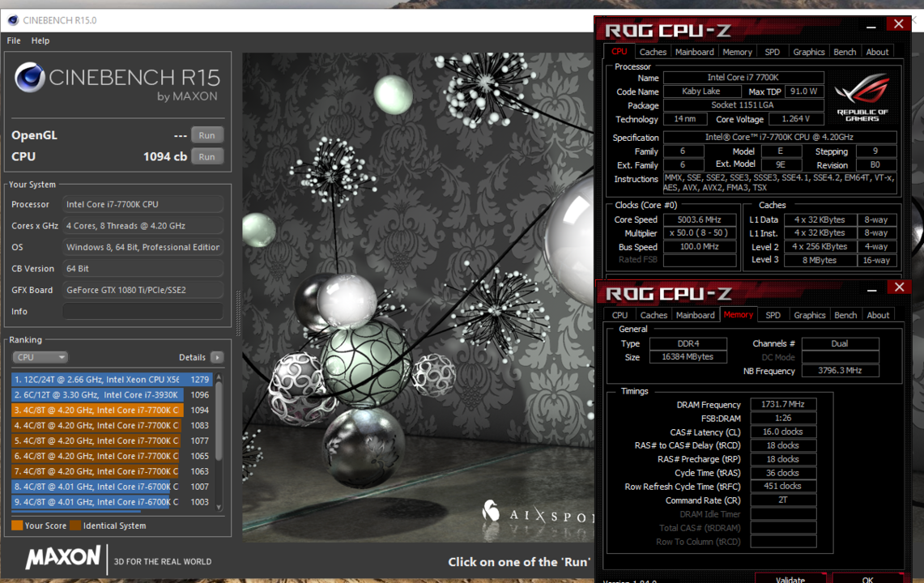Open the Help menu in Cinebench
Screen dimensions: 924x583
[x=40, y=40]
